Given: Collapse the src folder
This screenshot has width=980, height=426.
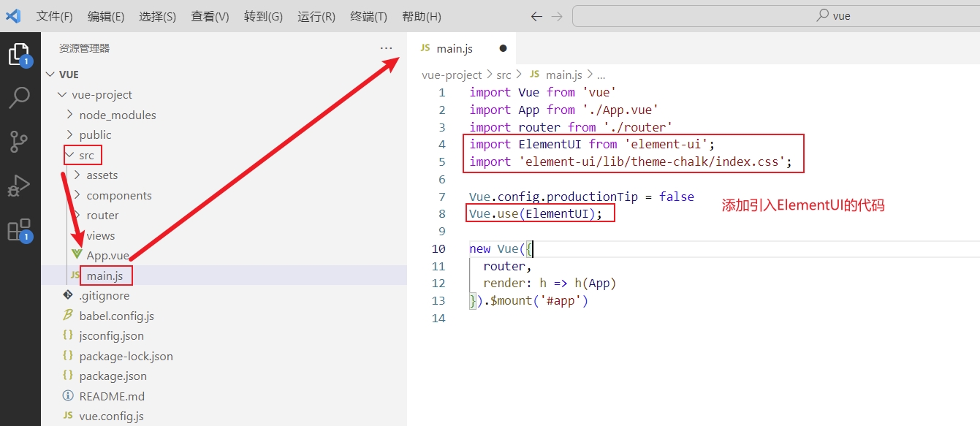Looking at the screenshot, I should point(86,155).
